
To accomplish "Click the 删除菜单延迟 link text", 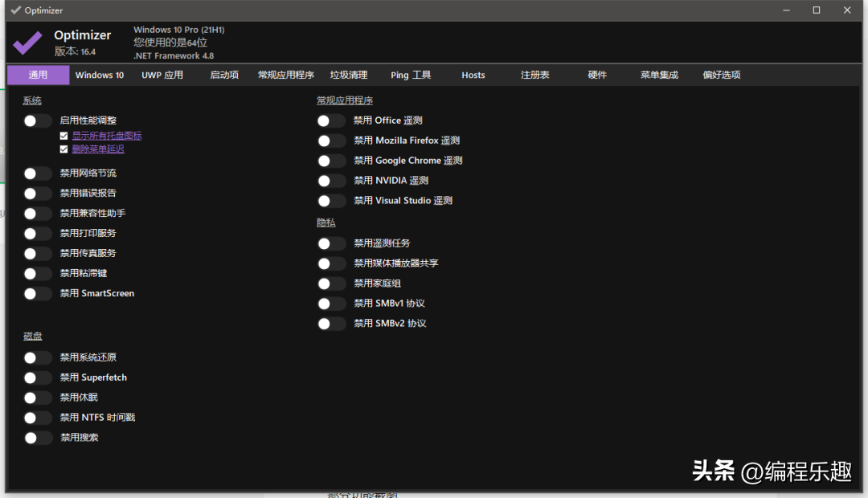I will [x=98, y=149].
